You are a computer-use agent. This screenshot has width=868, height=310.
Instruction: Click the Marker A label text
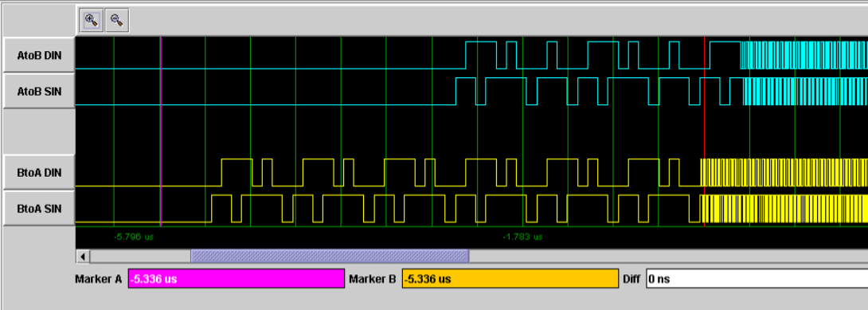tap(98, 279)
